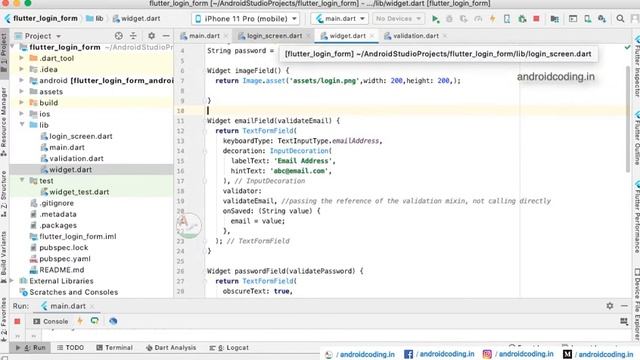Open Device File Explorer side panel
640x360 pixels.
pyautogui.click(x=636, y=304)
